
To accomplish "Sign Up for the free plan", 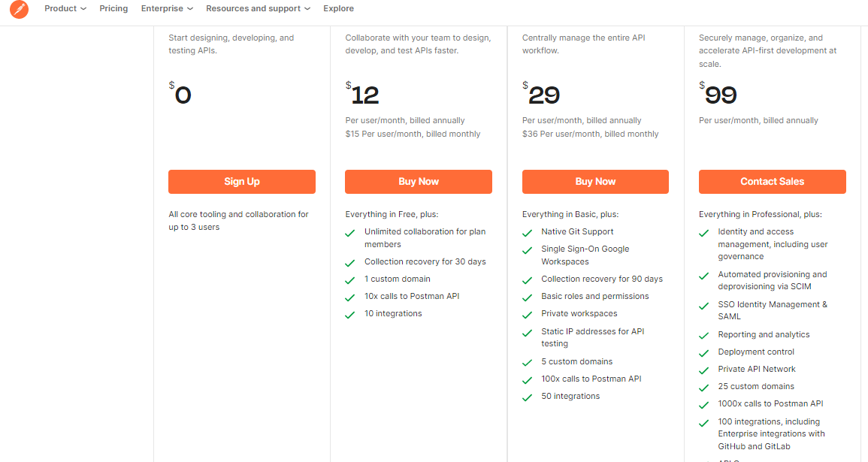I will pyautogui.click(x=242, y=182).
